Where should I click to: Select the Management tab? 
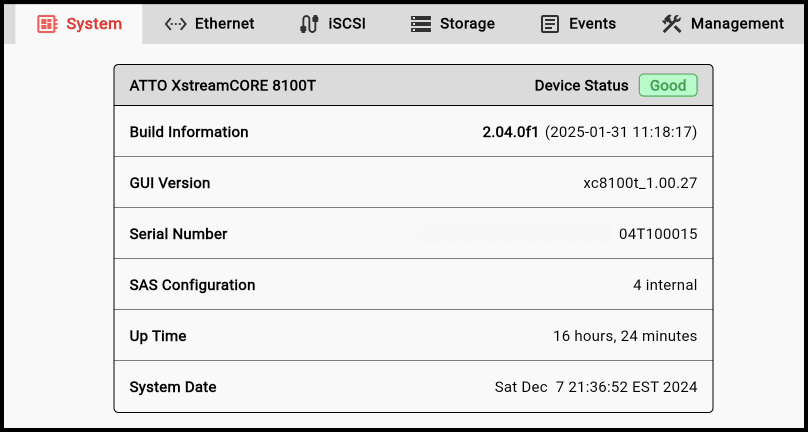click(737, 24)
